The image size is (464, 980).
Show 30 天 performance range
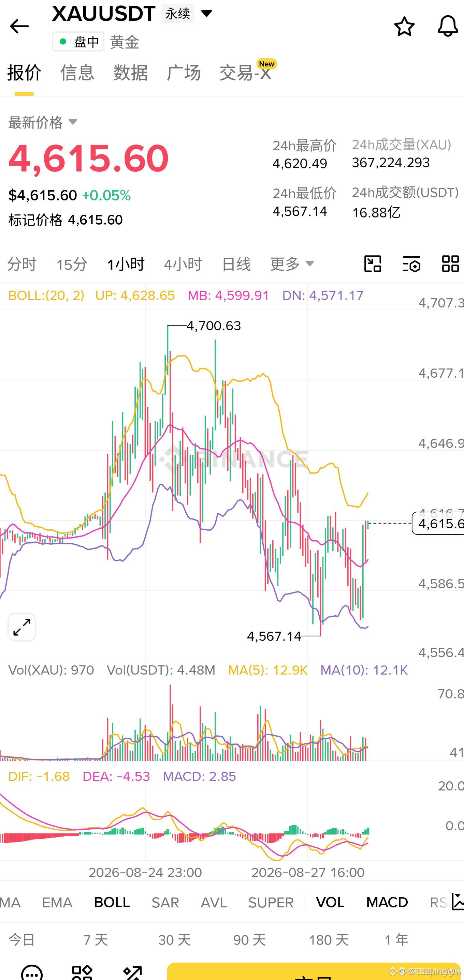click(x=175, y=940)
